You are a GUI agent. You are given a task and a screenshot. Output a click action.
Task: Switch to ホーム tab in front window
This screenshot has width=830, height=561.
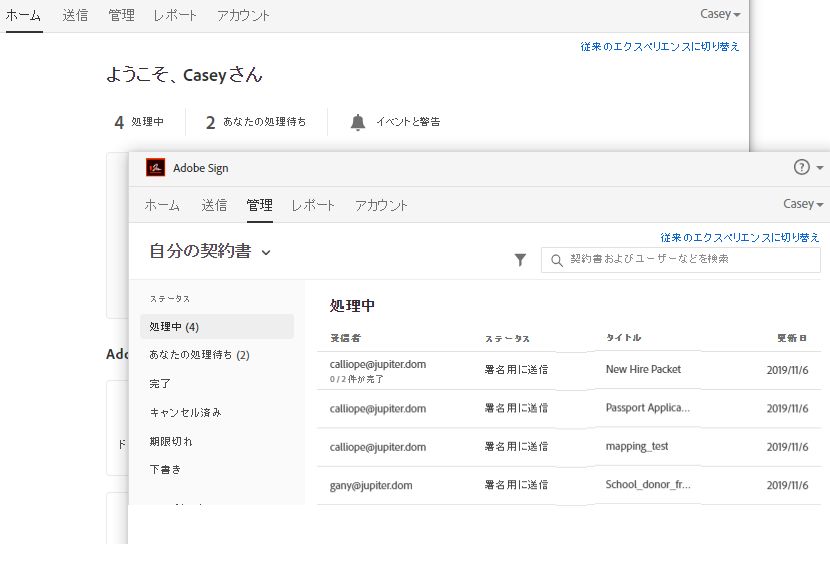tap(162, 205)
